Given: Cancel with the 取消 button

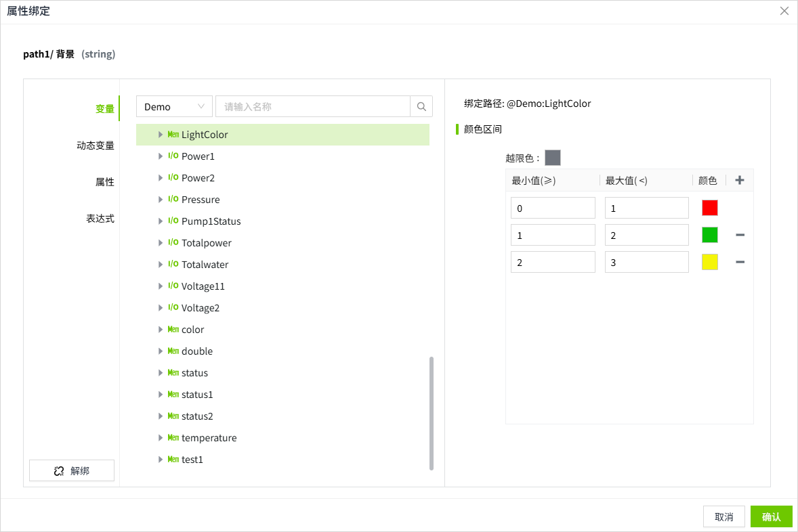Looking at the screenshot, I should click(x=723, y=517).
